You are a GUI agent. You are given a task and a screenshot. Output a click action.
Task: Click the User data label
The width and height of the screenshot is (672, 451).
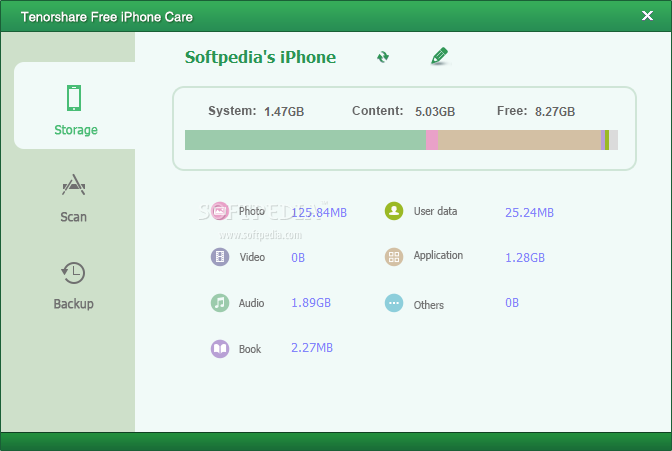[x=435, y=211]
